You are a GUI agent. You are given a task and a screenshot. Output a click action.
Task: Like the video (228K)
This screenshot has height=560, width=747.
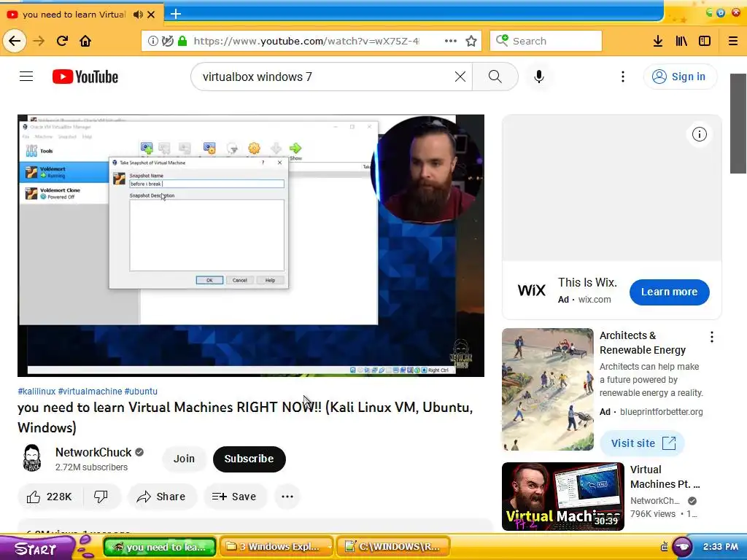tap(50, 497)
